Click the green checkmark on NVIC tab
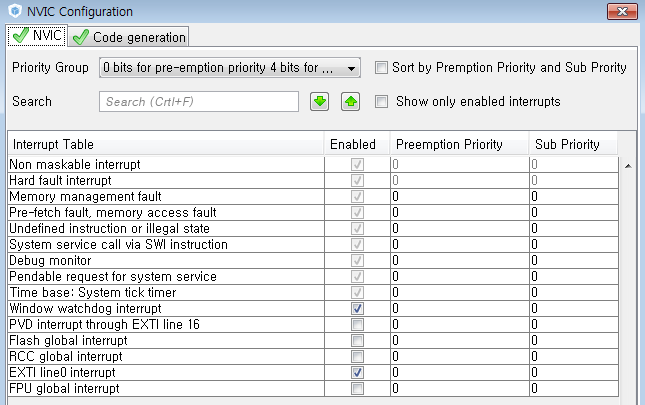This screenshot has height=405, width=645. point(21,36)
